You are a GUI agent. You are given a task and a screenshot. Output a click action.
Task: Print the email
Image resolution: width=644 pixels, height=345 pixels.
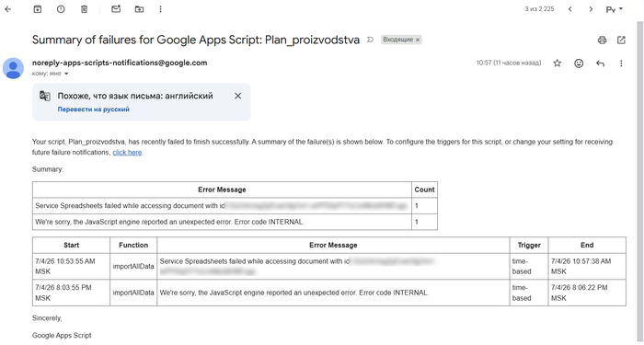602,40
